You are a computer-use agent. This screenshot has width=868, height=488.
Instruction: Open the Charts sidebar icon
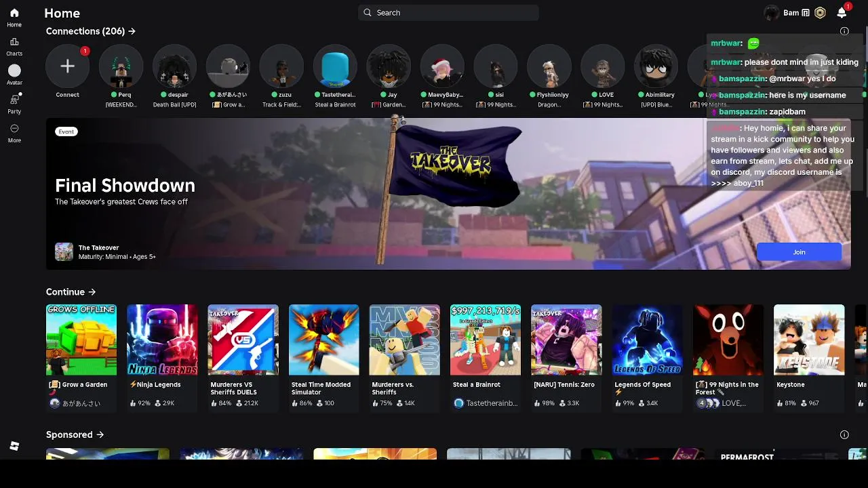pyautogui.click(x=14, y=42)
